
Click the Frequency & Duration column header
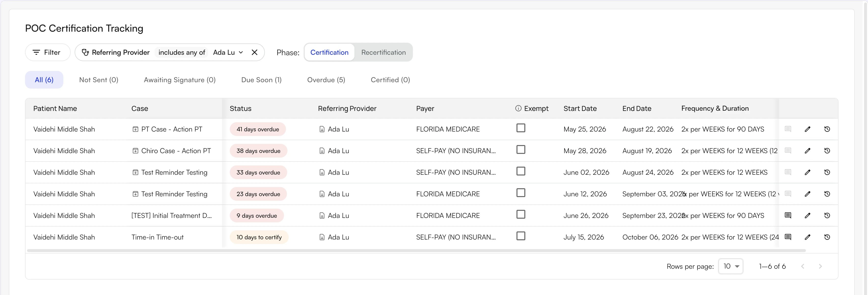tap(715, 108)
